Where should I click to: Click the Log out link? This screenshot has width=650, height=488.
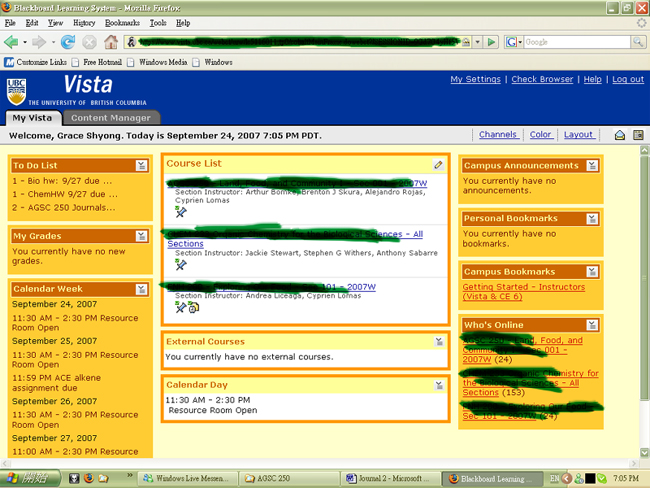(628, 79)
